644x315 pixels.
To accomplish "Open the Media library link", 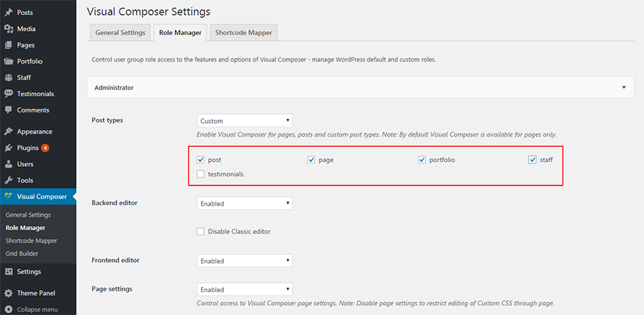I will pyautogui.click(x=26, y=29).
